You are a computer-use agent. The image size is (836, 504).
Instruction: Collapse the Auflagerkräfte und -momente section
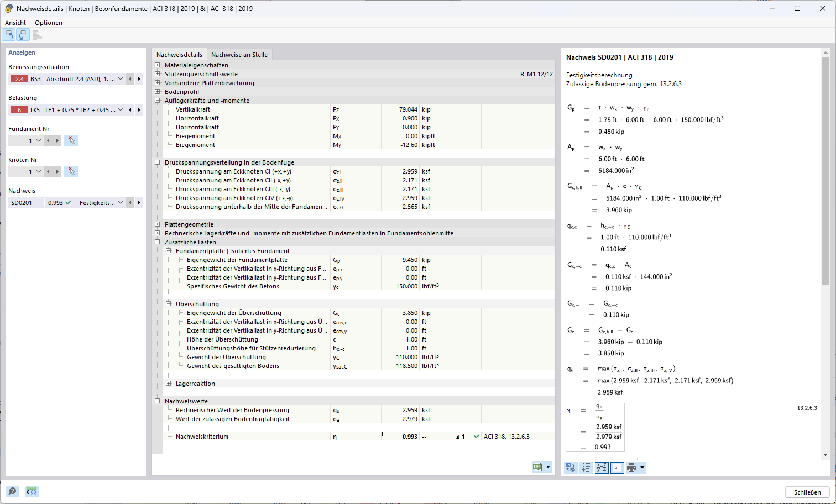point(158,100)
